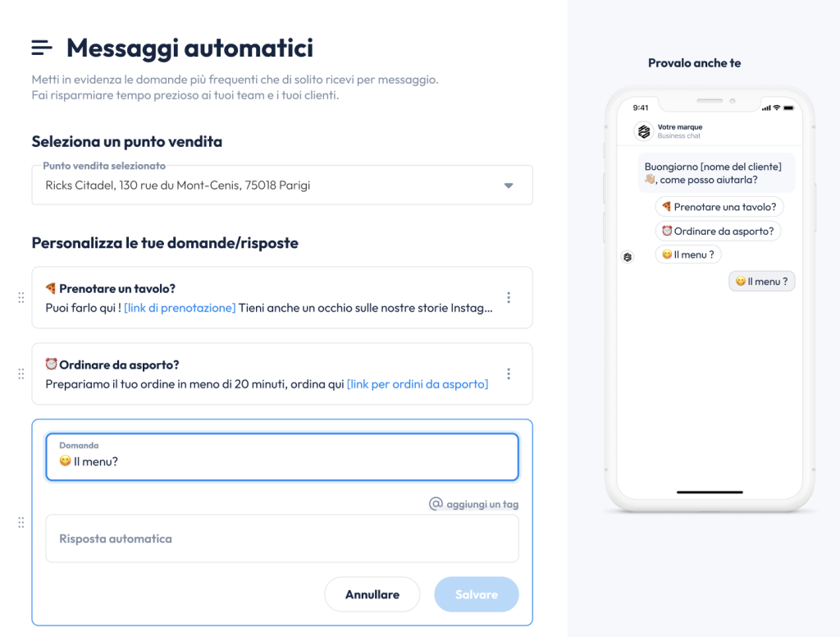Click the link di prenotazione tag

[180, 308]
